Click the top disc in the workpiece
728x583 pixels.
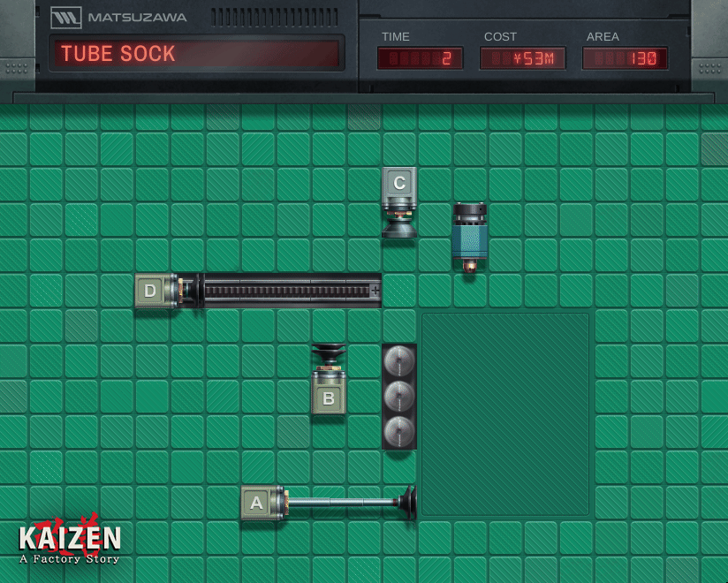coord(399,360)
